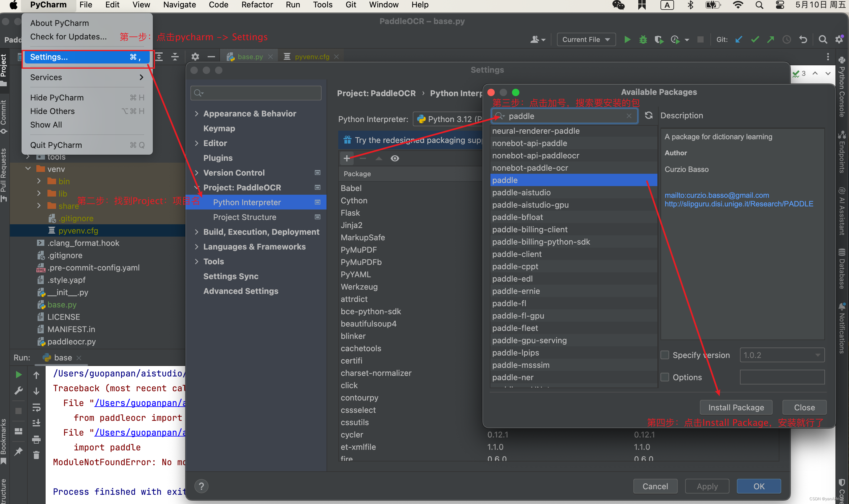Image resolution: width=849 pixels, height=504 pixels.
Task: Click the Settings help question mark
Action: tap(201, 486)
